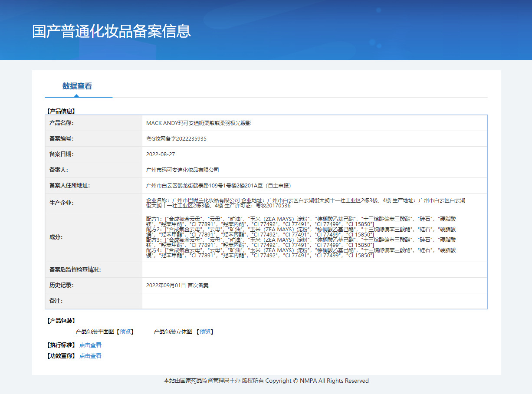This screenshot has height=394, width=532.
Task: Click the 【产品包装】 section heading
Action: click(61, 321)
